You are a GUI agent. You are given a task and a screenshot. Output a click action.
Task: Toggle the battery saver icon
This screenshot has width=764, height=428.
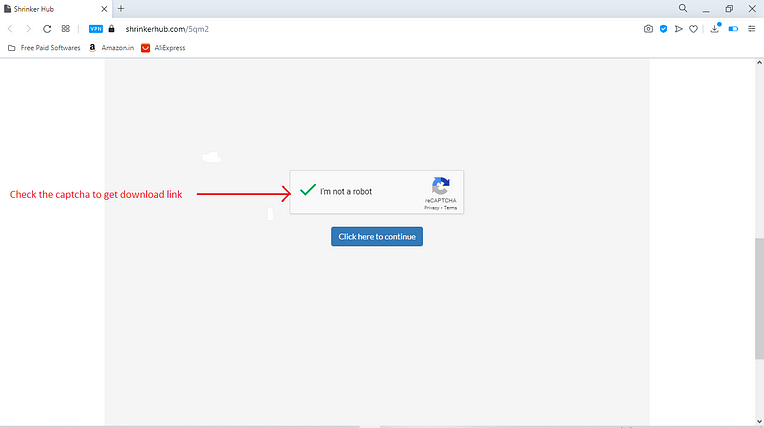coord(733,29)
